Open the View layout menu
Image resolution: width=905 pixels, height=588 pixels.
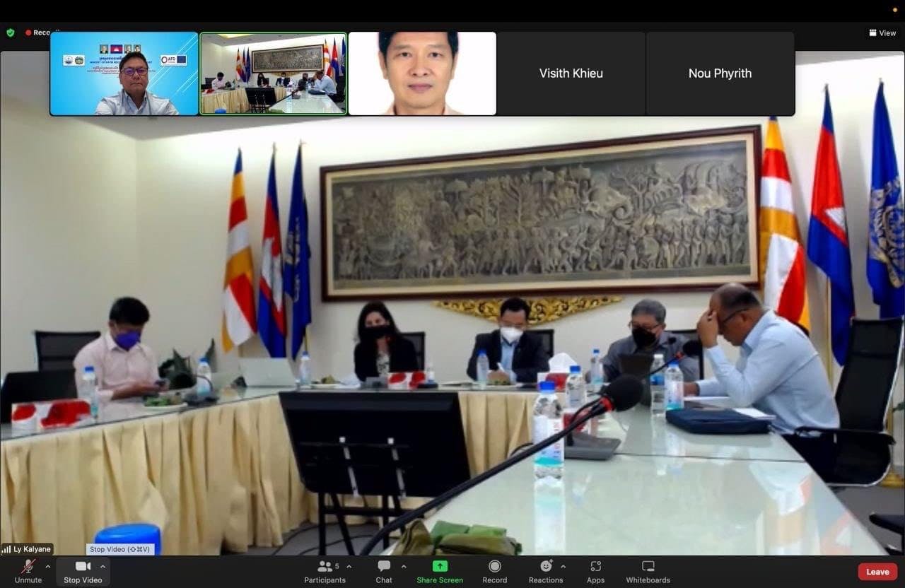coord(882,33)
